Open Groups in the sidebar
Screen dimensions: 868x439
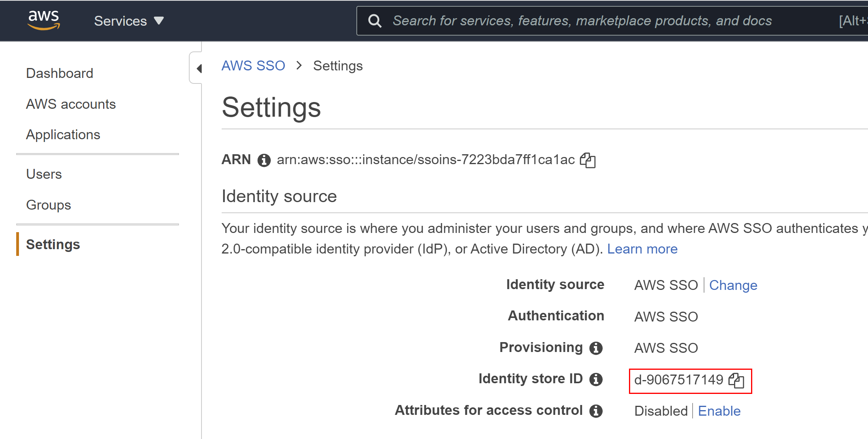click(49, 205)
